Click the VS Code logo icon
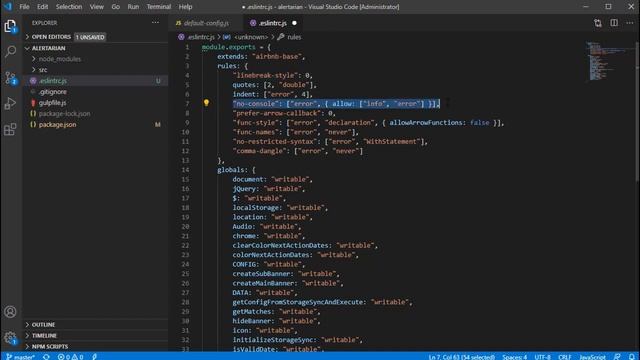Image resolution: width=640 pixels, height=360 pixels. pos(8,7)
